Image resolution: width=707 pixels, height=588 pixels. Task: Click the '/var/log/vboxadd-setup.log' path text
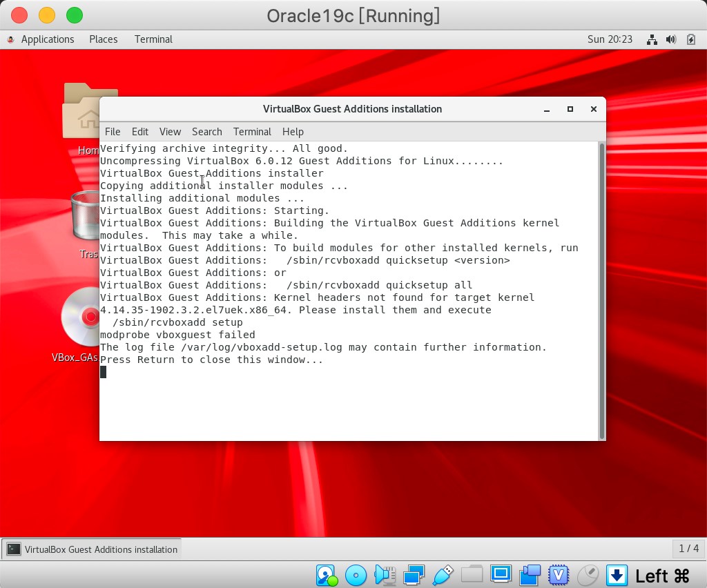261,347
